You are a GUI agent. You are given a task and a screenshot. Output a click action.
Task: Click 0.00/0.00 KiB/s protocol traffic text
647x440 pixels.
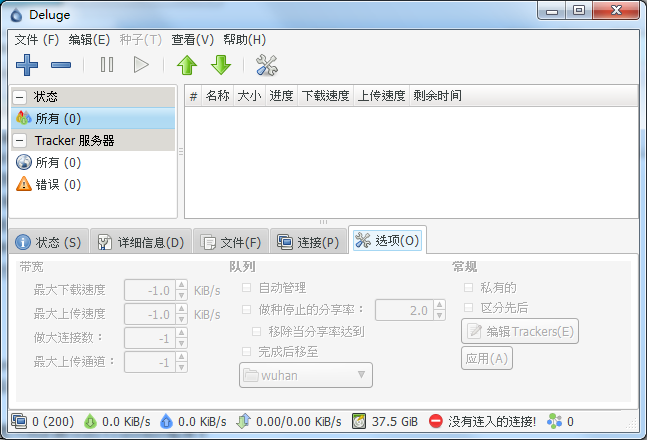pos(299,421)
